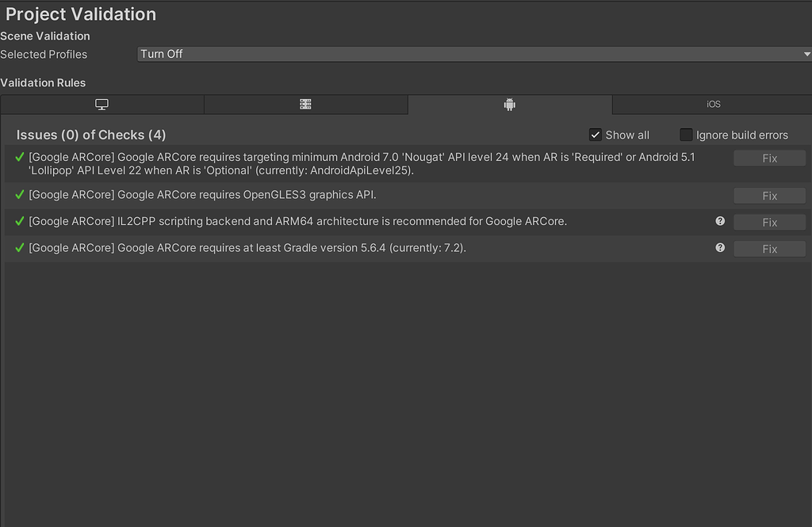The width and height of the screenshot is (812, 527).
Task: Click the checkmark on the API level rule
Action: click(x=19, y=158)
